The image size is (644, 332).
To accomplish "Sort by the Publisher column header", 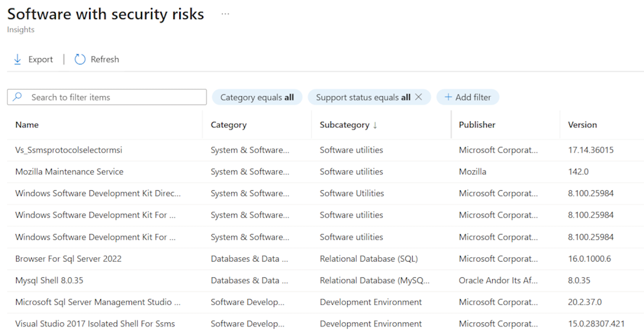I will click(x=477, y=125).
